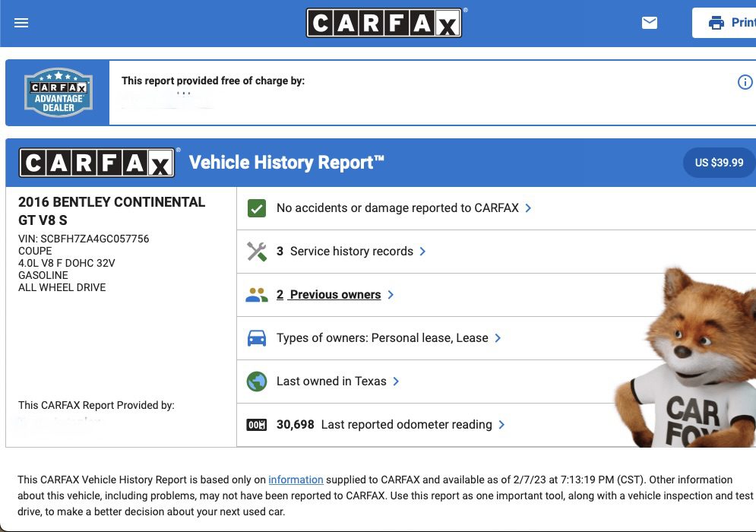
Task: Click the green checkmark accident icon
Action: [257, 208]
